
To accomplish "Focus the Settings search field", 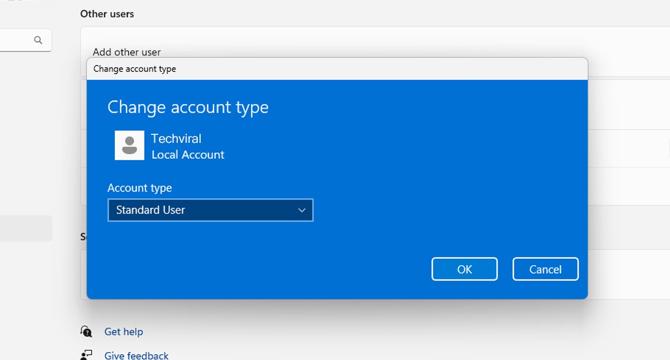I will pos(25,41).
